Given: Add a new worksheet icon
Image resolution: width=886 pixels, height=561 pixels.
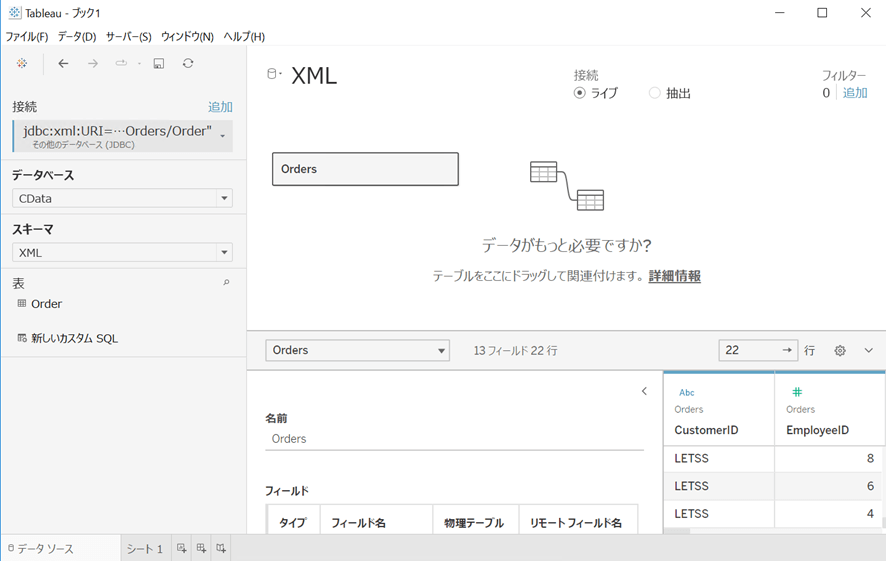Looking at the screenshot, I should [x=181, y=548].
